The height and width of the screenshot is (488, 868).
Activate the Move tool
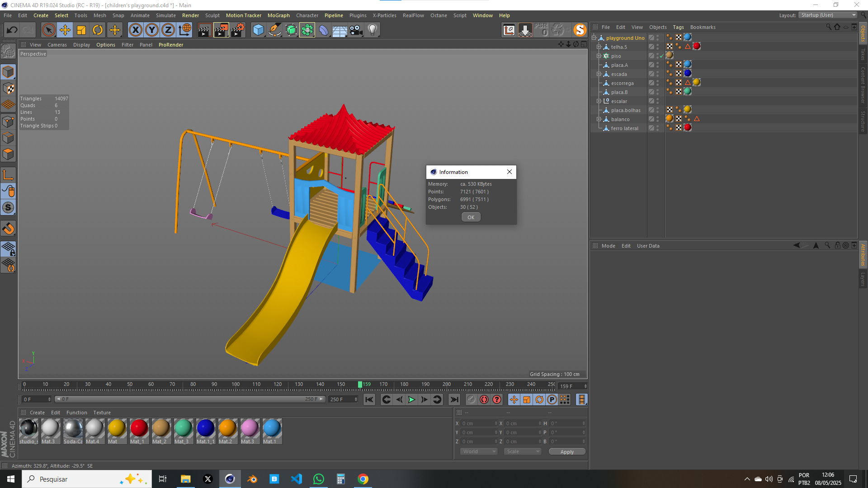tap(65, 30)
